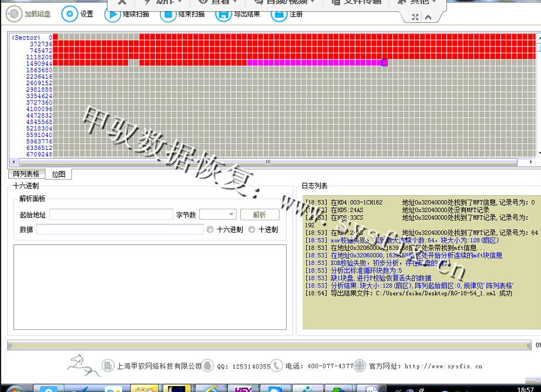The image size is (541, 392).
Task: Open the 音频/视频 menu in the remote toolbar
Action: pos(285,2)
